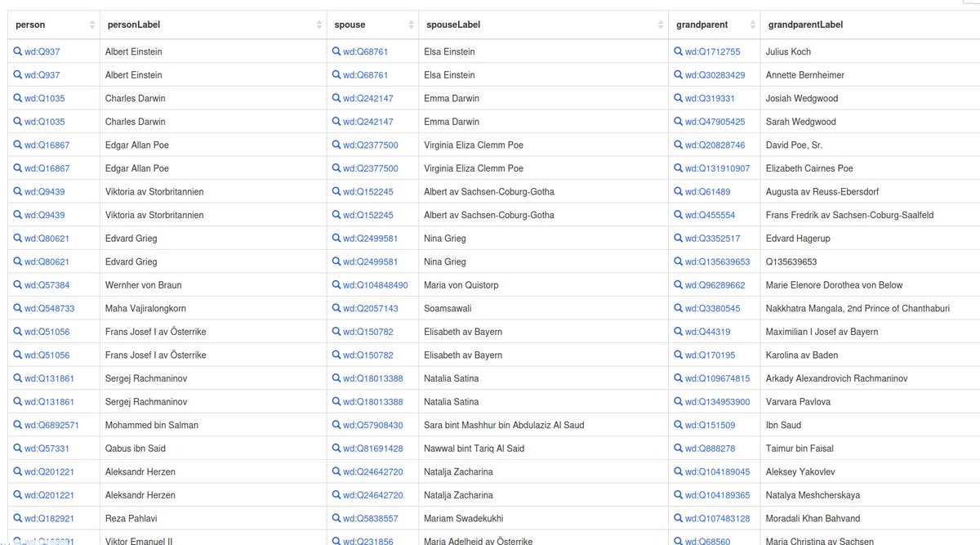Click the 'Annette Bernheimer' cell
Viewport: 980px width, 545px height.
pyautogui.click(x=870, y=74)
